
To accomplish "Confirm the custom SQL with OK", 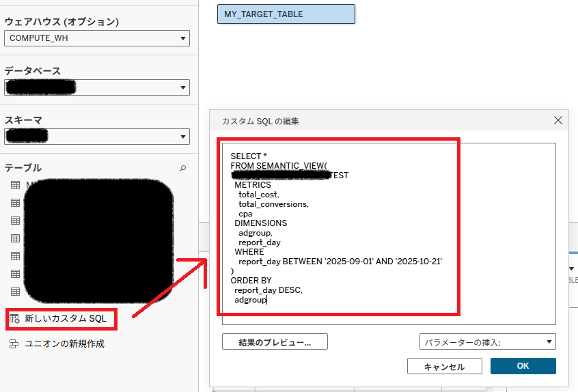I will (523, 366).
